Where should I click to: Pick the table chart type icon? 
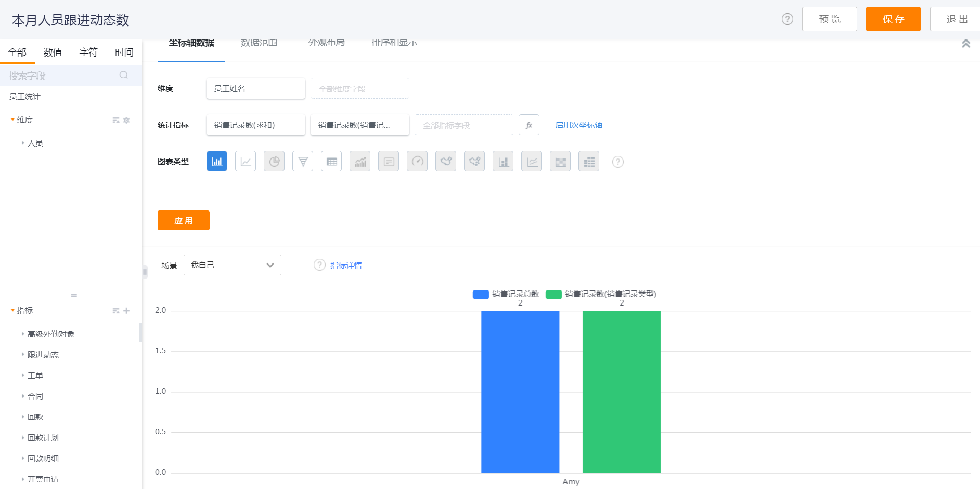coord(331,162)
